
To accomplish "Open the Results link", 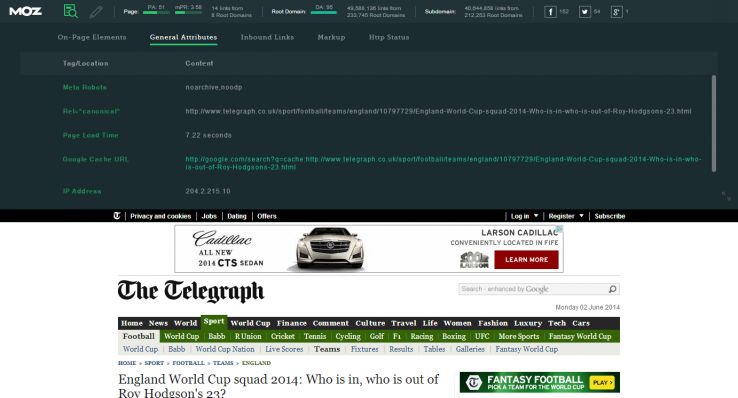I will [x=401, y=349].
